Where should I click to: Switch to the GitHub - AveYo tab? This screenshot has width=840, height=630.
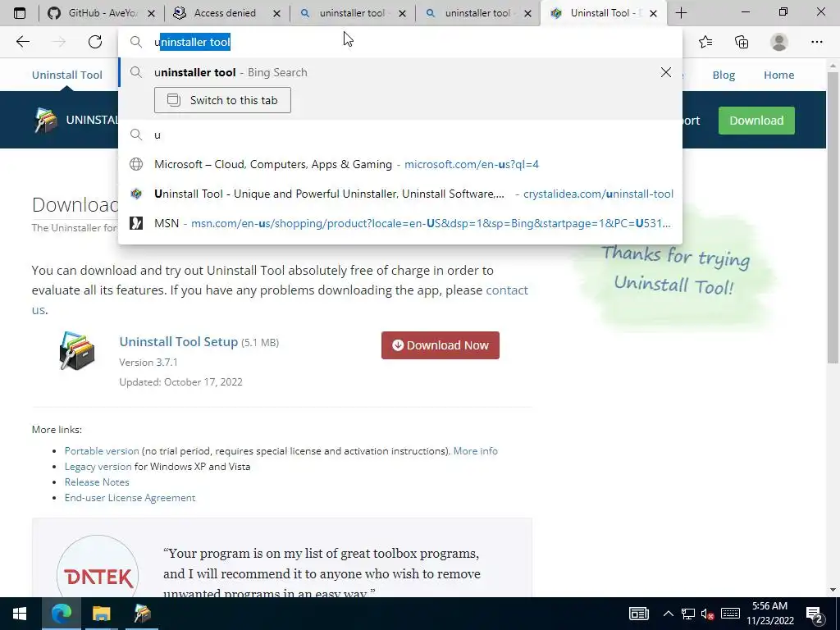[x=101, y=13]
